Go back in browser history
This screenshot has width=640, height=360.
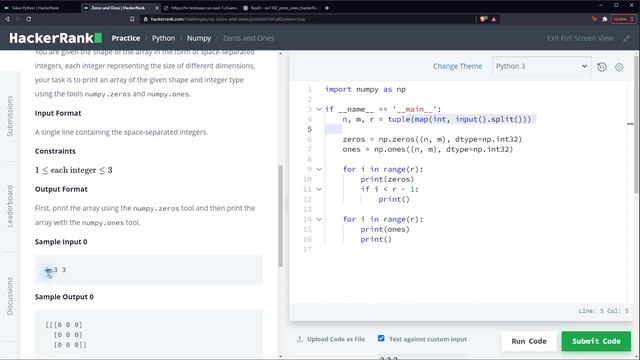(x=7, y=19)
